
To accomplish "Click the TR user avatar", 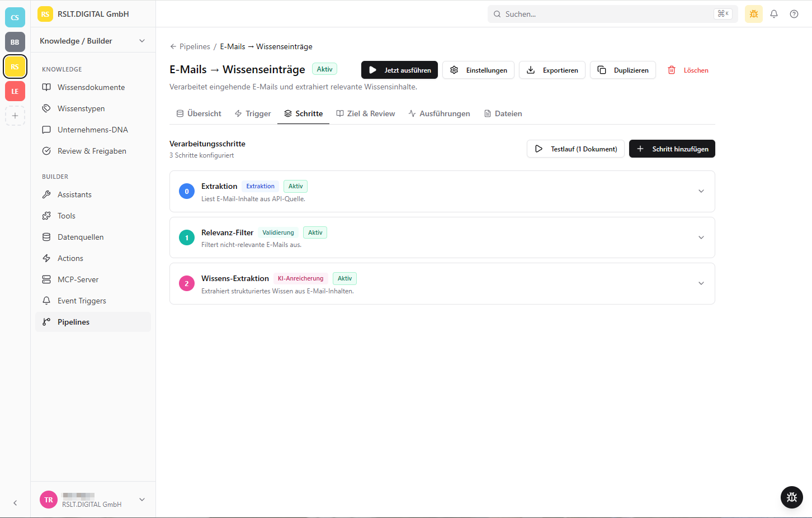I will 49,500.
